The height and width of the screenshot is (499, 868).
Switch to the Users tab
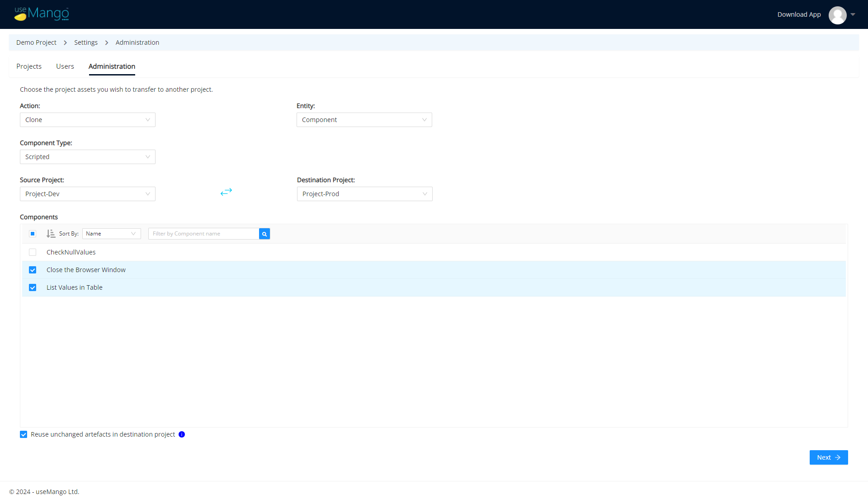coord(65,66)
